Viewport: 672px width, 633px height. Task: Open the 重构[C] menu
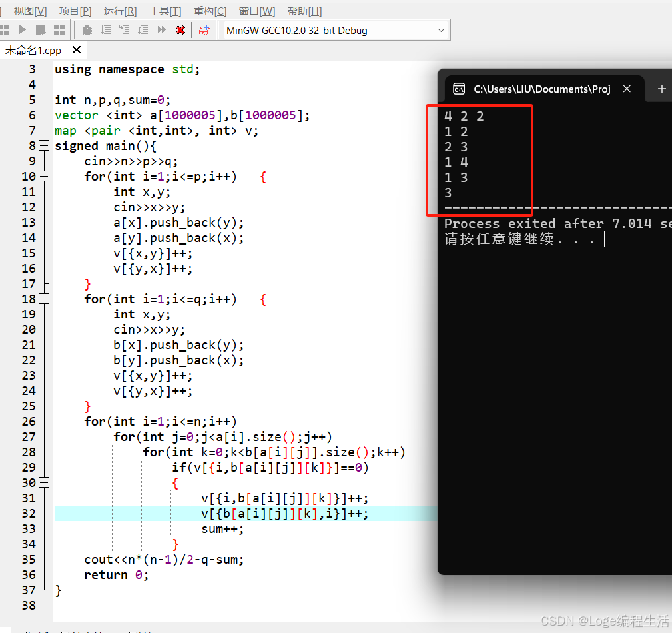[210, 11]
